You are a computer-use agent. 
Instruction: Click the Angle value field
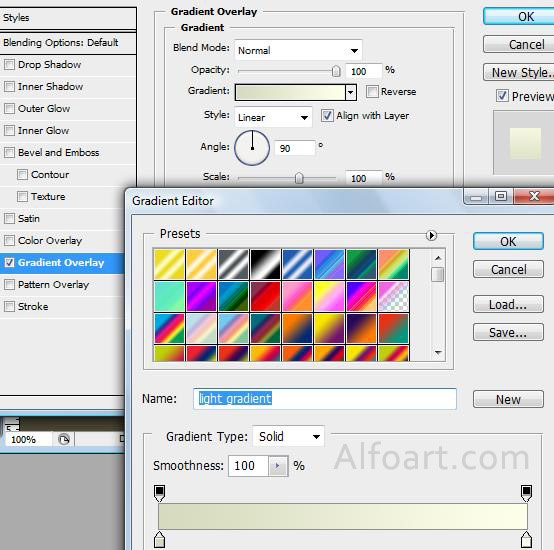coord(295,148)
